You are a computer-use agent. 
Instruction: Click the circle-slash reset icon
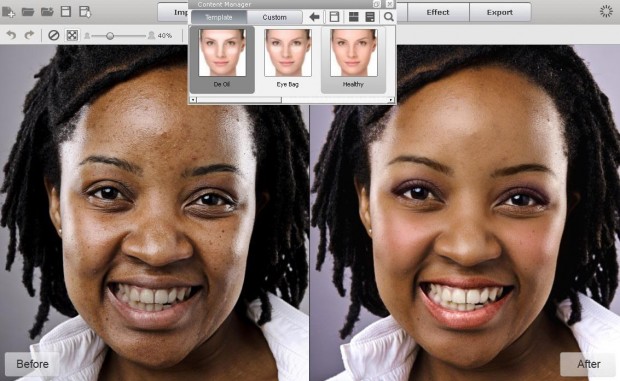(53, 35)
